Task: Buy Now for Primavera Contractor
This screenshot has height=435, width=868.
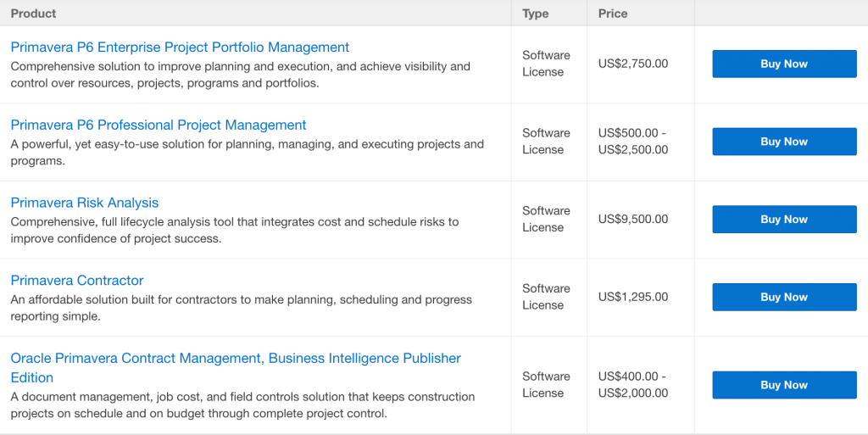Action: pos(784,297)
